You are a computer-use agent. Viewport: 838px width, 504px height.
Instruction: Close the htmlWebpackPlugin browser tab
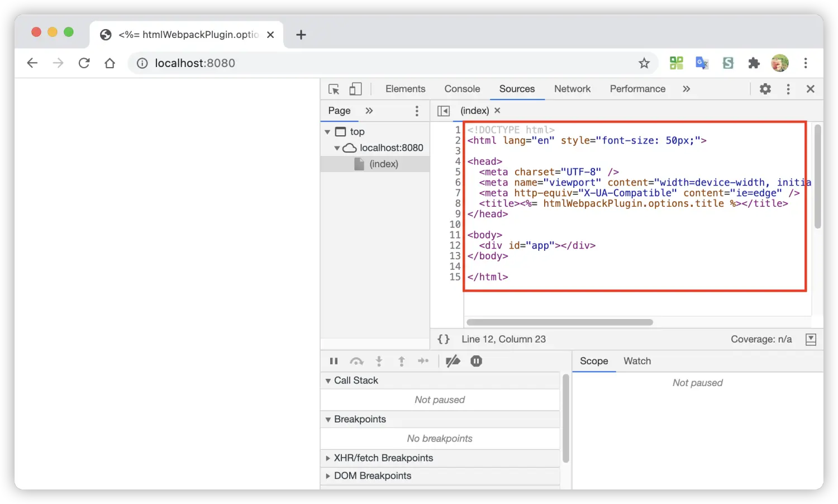(270, 35)
